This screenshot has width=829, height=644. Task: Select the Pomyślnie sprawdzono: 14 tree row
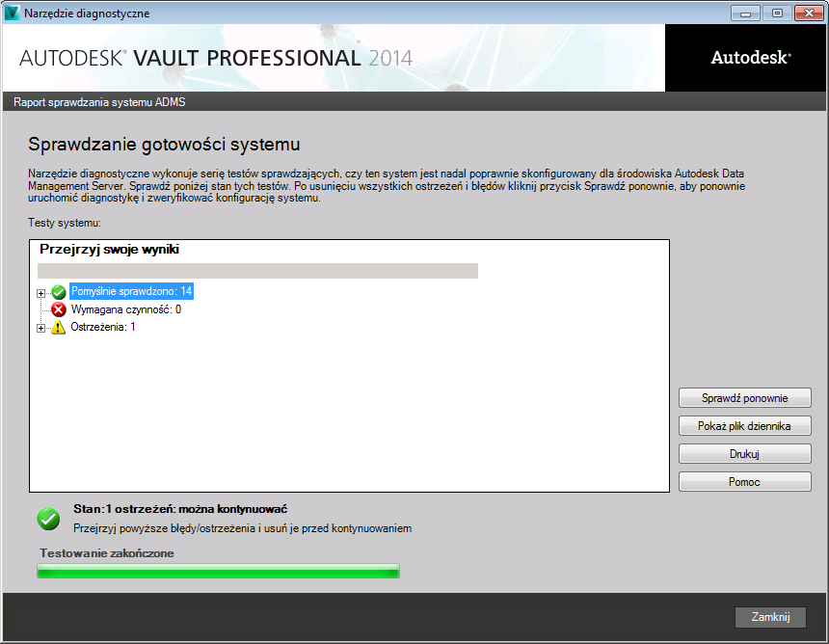click(132, 291)
